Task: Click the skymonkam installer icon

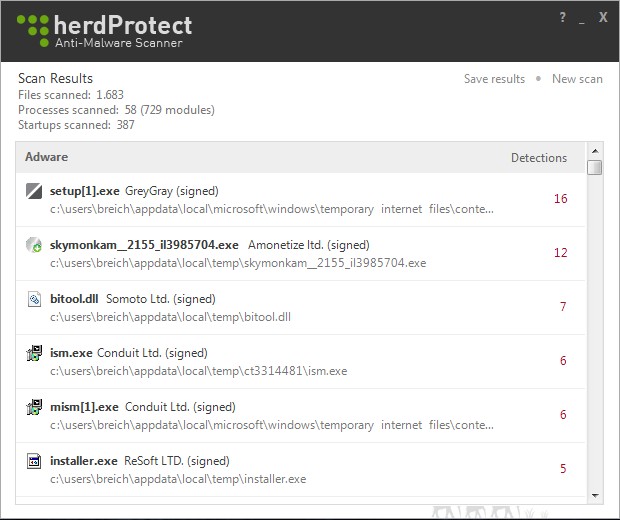Action: tap(34, 245)
